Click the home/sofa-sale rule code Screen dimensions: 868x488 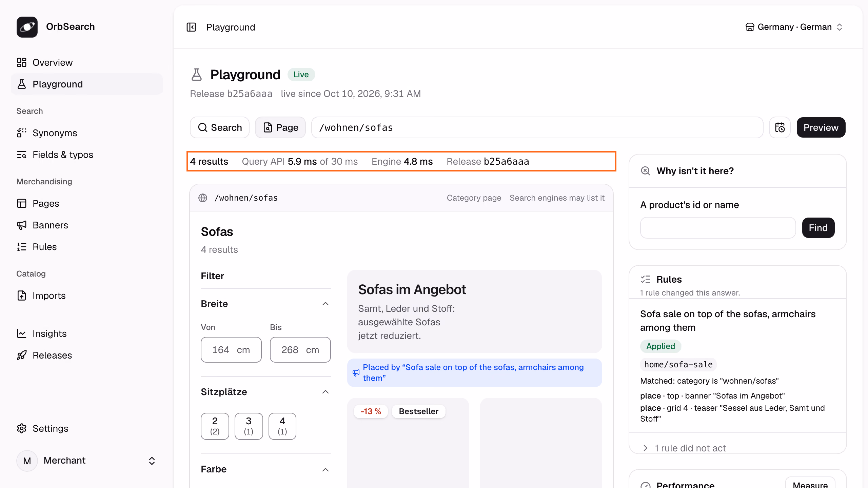[x=678, y=365]
